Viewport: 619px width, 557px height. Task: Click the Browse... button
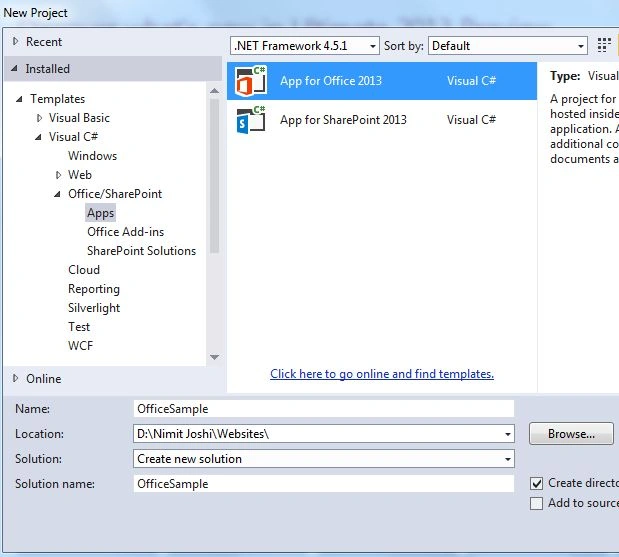pos(571,434)
